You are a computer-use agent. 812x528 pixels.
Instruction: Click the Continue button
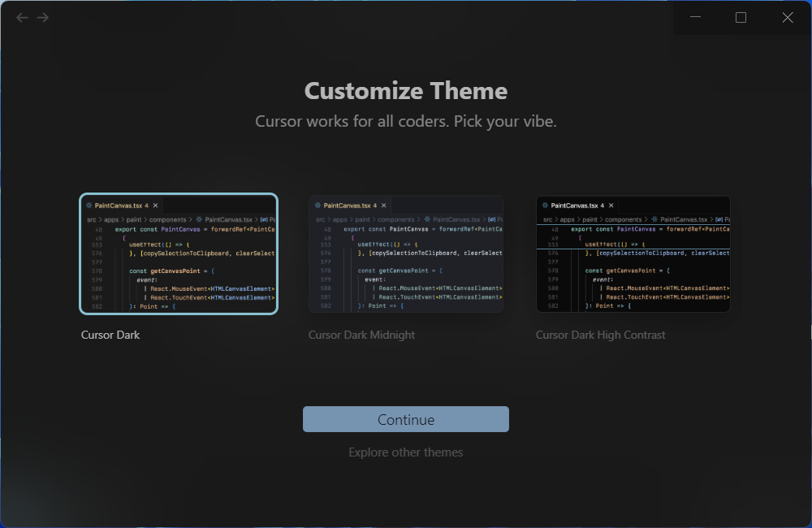[x=406, y=419]
